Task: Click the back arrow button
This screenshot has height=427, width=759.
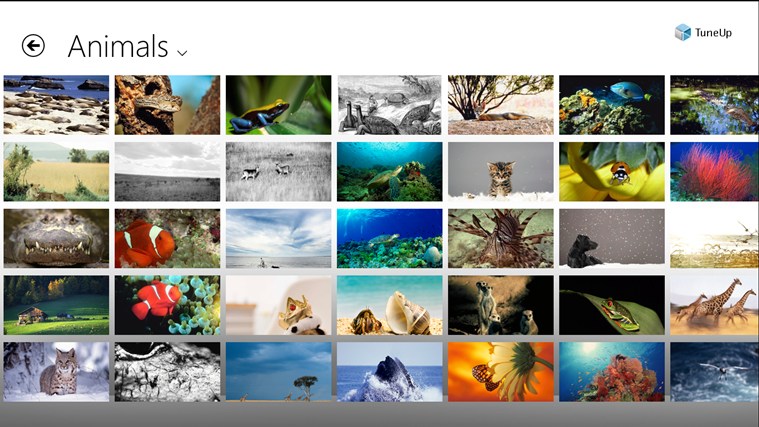Action: pyautogui.click(x=33, y=46)
